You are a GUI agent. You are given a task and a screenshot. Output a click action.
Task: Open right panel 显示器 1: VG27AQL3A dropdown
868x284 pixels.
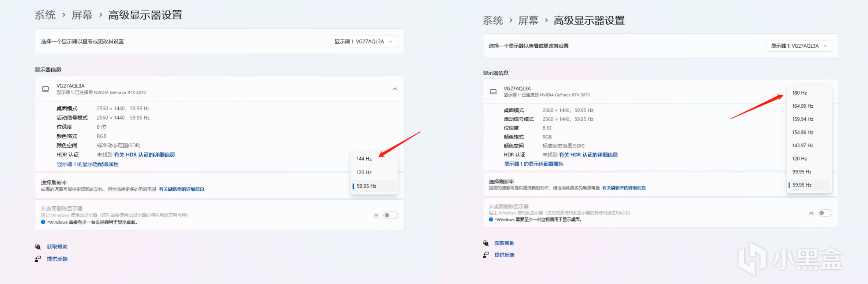[x=799, y=46]
